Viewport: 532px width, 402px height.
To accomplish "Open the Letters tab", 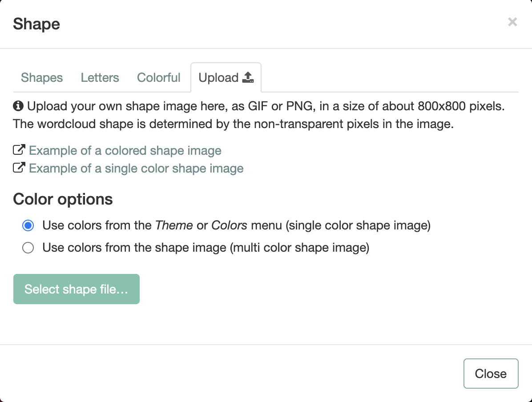I will tap(100, 78).
